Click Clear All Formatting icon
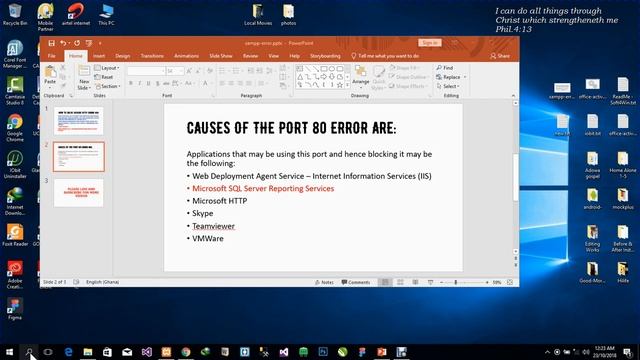The image size is (640, 360). [210, 71]
